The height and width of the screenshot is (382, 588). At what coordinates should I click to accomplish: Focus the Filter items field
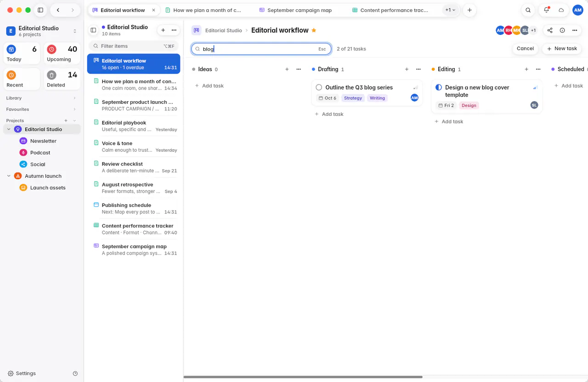pyautogui.click(x=133, y=46)
